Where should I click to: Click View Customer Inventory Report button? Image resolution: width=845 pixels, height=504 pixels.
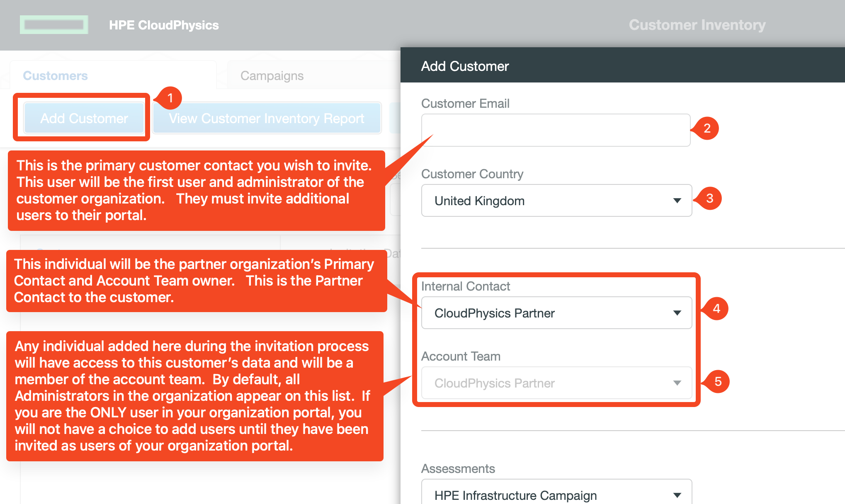pos(267,119)
